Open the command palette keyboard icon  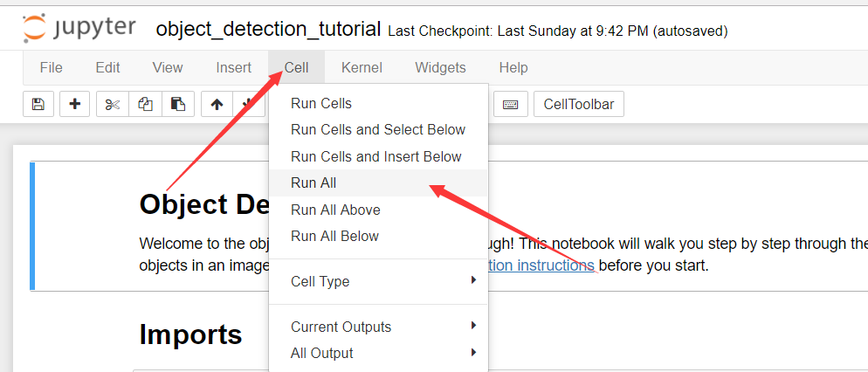510,105
